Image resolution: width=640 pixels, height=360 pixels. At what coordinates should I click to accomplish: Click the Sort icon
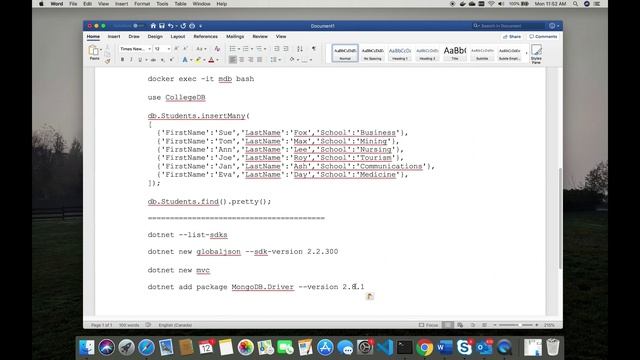point(300,49)
